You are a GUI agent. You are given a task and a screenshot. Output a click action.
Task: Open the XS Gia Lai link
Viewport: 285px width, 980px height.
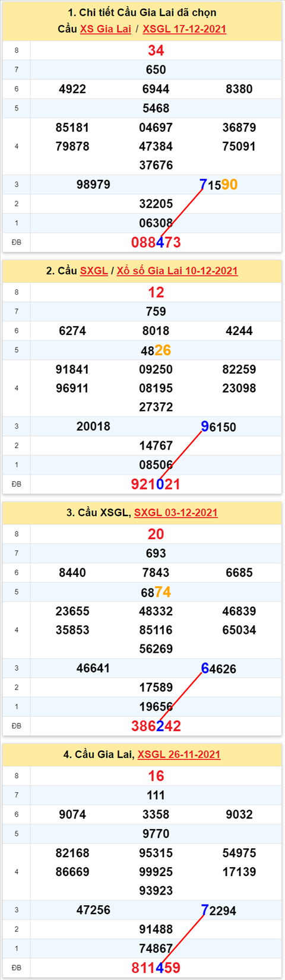click(106, 29)
